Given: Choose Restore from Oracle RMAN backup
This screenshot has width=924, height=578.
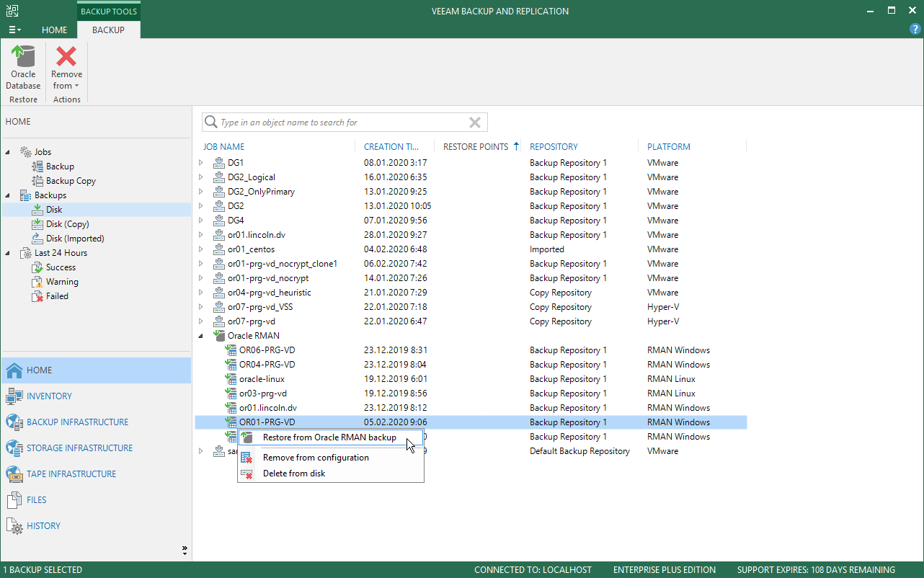Looking at the screenshot, I should coord(329,437).
